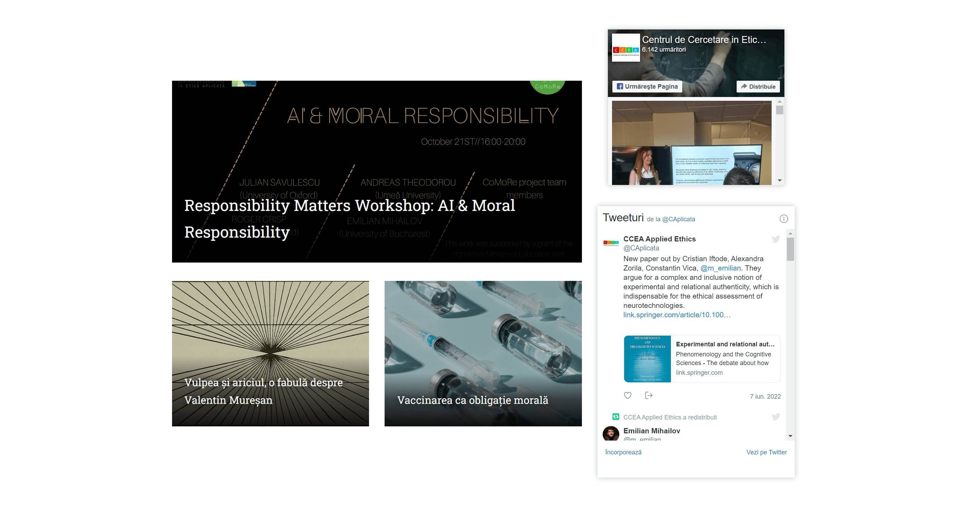Follow the page with Urmărește Pagina

coord(647,86)
